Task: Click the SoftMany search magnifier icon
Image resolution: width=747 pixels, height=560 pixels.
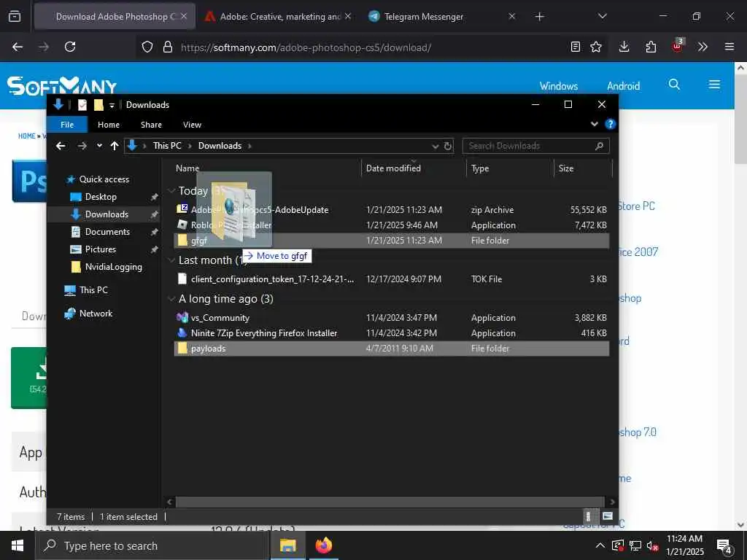Action: click(674, 85)
